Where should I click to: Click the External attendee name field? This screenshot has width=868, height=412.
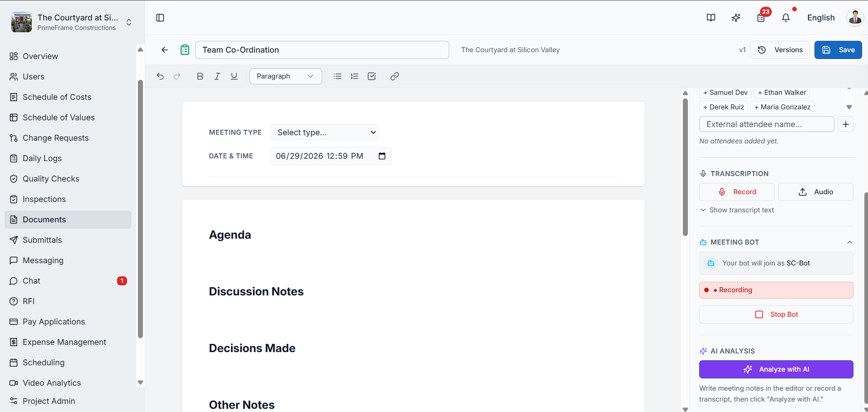(x=767, y=124)
